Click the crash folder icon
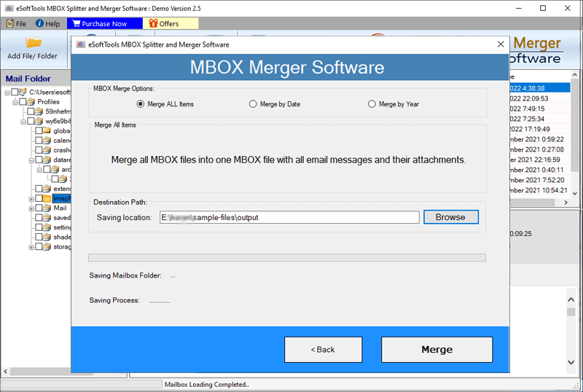Screen dimensions: 583x392 pos(47,150)
